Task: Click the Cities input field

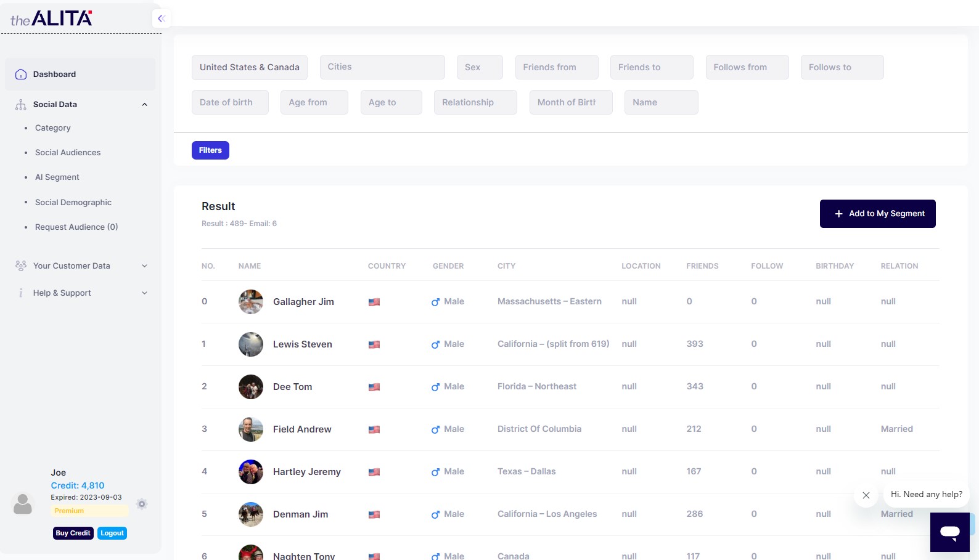Action: point(382,67)
